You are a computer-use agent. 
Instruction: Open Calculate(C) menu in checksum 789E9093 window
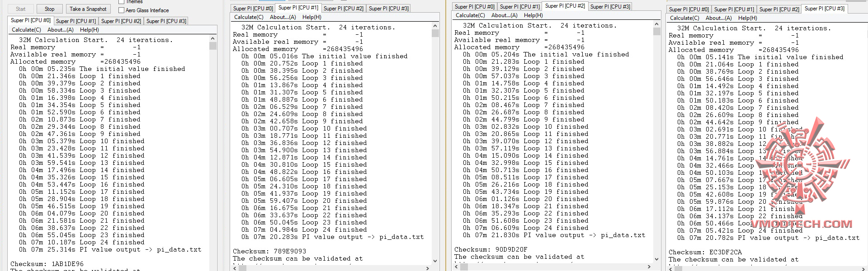249,17
